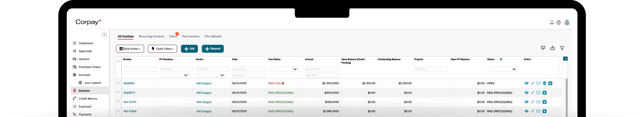Image resolution: width=644 pixels, height=117 pixels.
Task: Click the Add invoice button
Action: pos(189,49)
